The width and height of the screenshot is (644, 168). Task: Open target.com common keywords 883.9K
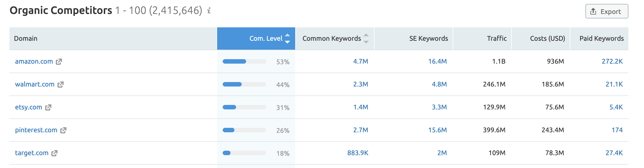pos(358,153)
